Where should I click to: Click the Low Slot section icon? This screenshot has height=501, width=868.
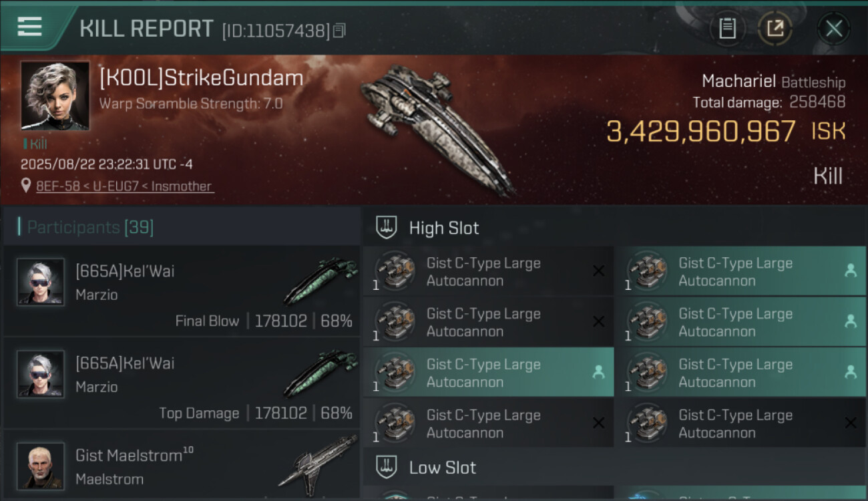click(387, 467)
